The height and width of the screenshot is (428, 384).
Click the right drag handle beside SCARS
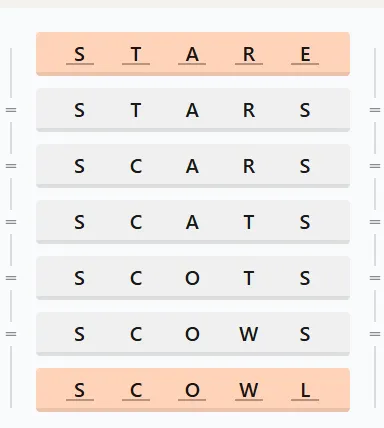point(375,166)
